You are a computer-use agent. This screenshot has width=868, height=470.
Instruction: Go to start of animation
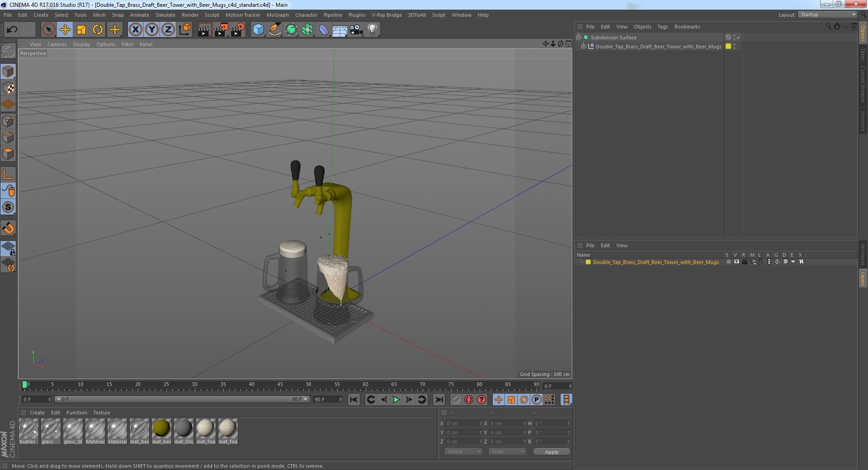354,399
